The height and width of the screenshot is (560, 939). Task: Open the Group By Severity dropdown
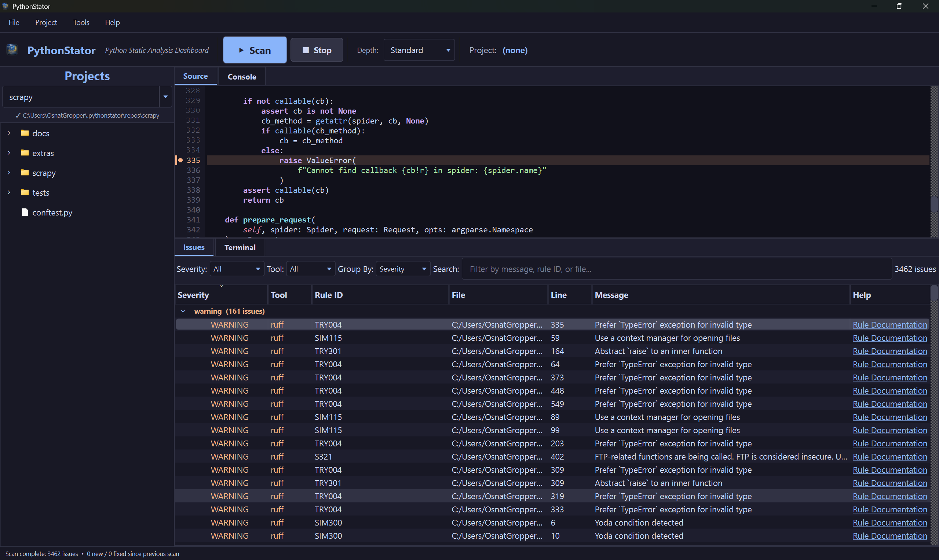tap(403, 269)
